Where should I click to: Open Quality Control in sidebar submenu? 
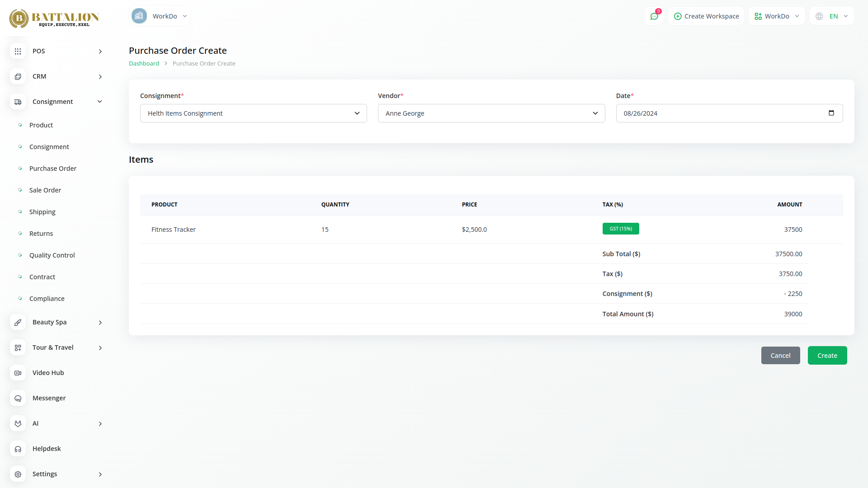tap(52, 255)
